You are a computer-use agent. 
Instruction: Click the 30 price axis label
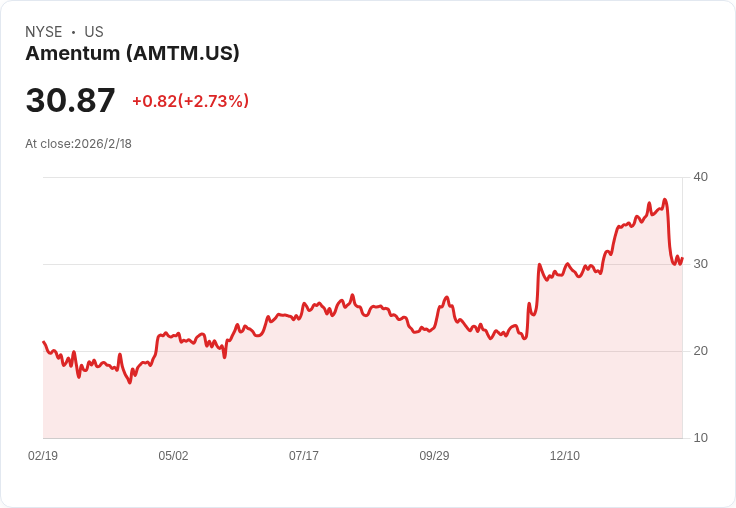(x=700, y=264)
